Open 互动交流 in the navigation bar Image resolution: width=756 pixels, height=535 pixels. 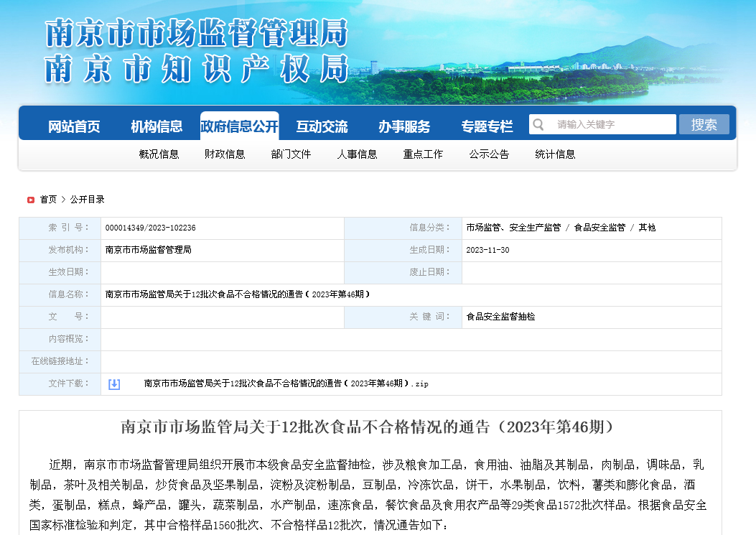click(x=322, y=126)
